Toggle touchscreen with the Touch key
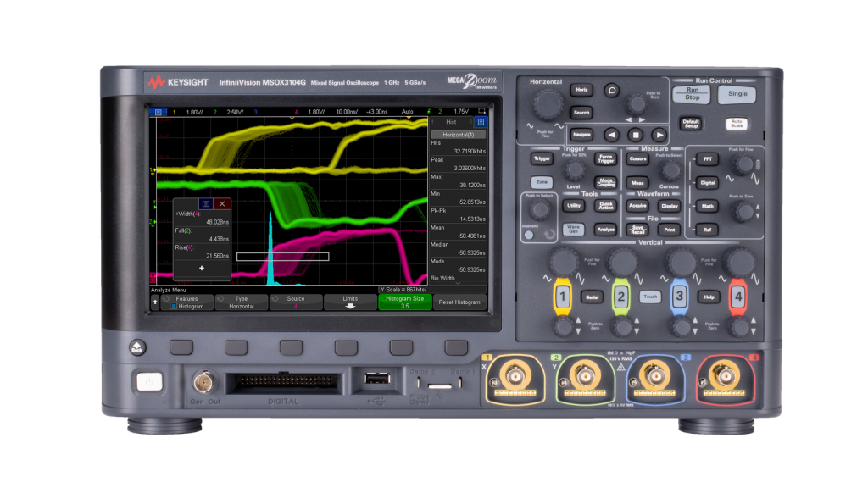 650,297
